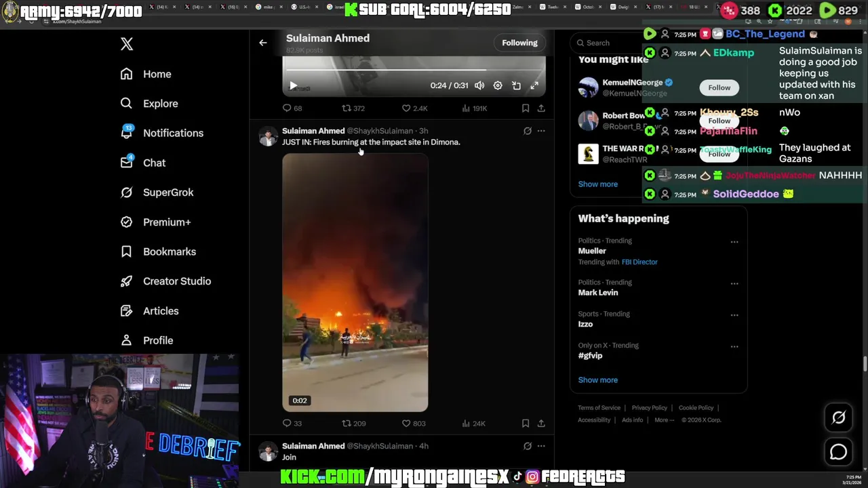
Task: Reply to the post with 33 comments
Action: pos(292,424)
